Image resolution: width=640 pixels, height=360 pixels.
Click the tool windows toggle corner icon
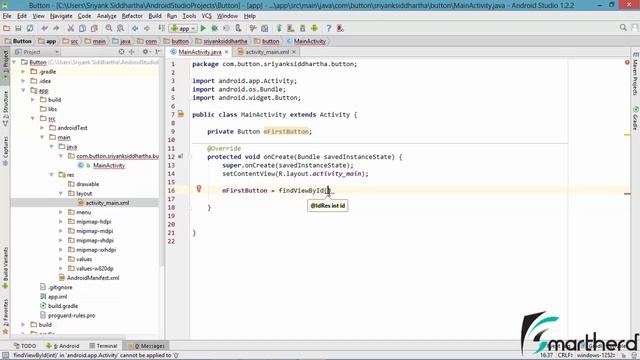coord(5,356)
